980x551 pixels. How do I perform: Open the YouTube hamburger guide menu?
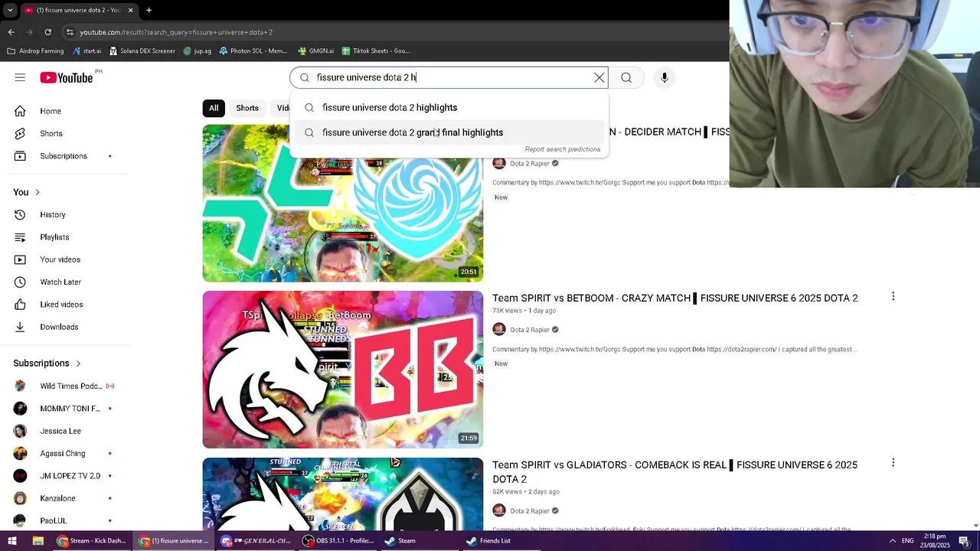pos(20,77)
